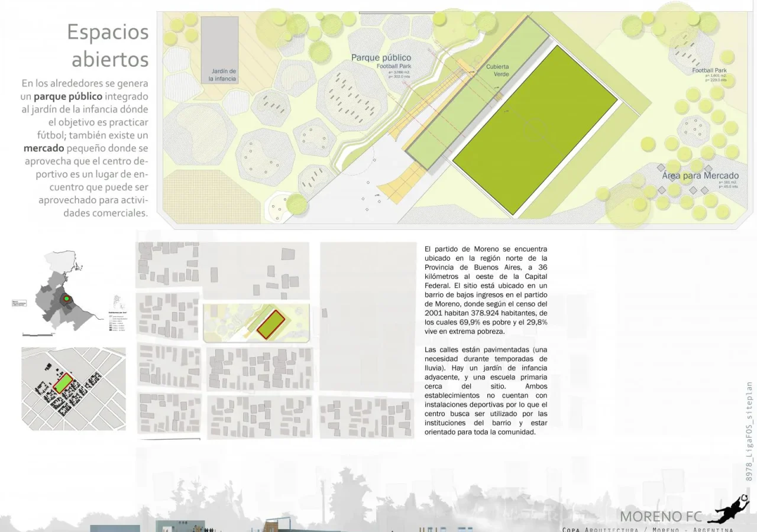Click the gray bar above the site plan
The width and height of the screenshot is (757, 532).
coord(388,12)
